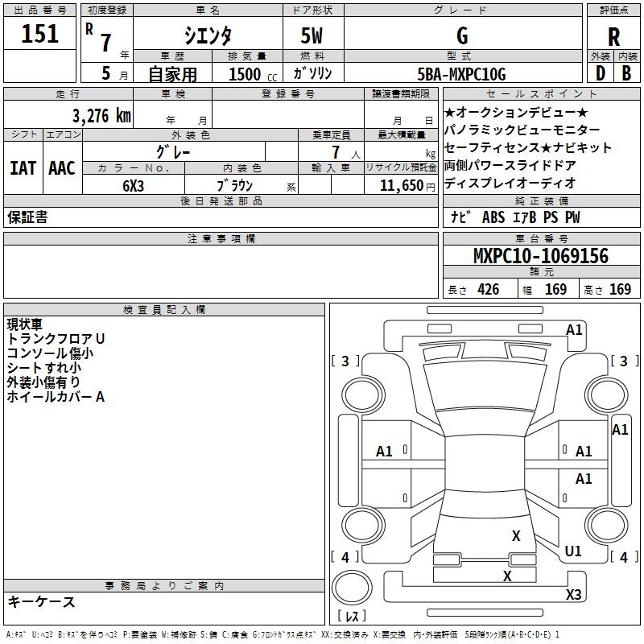The image size is (644, 644).
Task: Click inspector note コンソール傷小
Action: point(50,353)
